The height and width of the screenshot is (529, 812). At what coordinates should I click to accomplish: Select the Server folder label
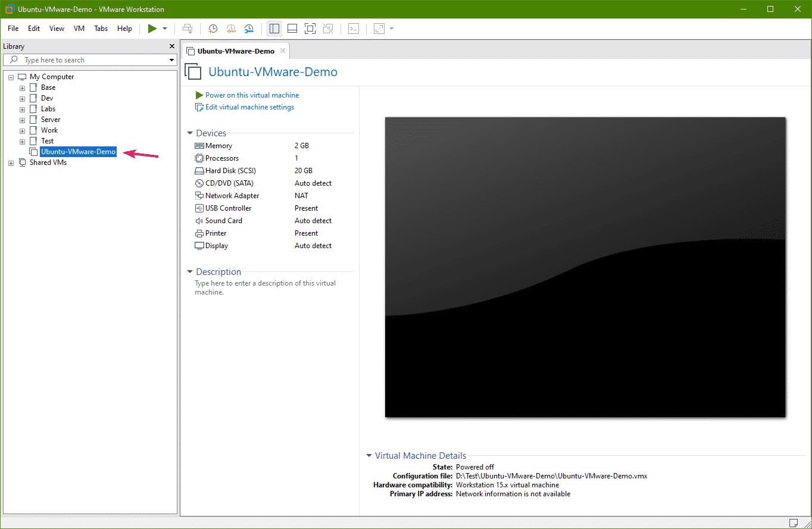click(51, 120)
